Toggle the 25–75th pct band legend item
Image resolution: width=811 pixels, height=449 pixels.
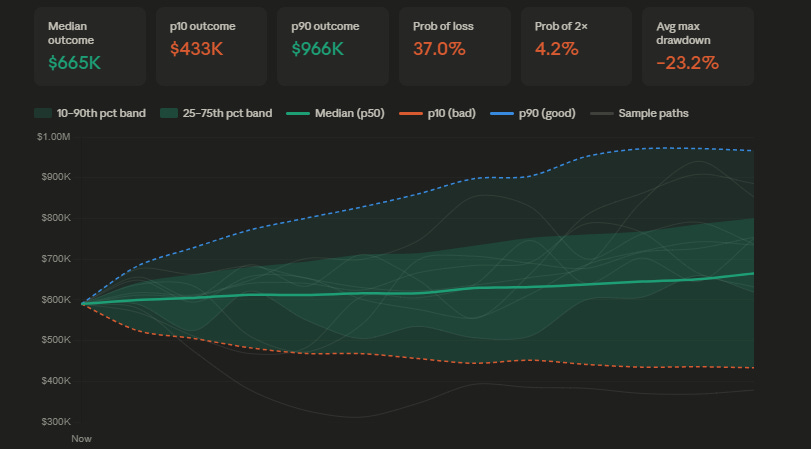(216, 113)
